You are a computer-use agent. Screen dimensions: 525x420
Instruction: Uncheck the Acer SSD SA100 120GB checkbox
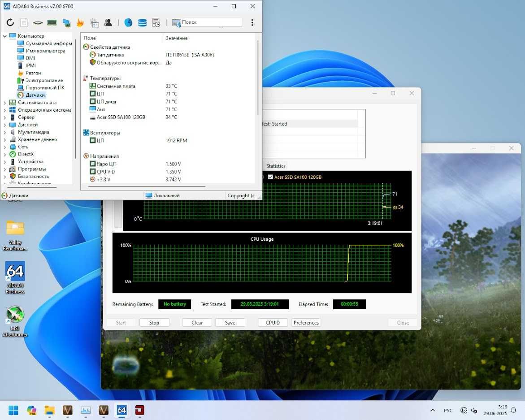pyautogui.click(x=270, y=177)
